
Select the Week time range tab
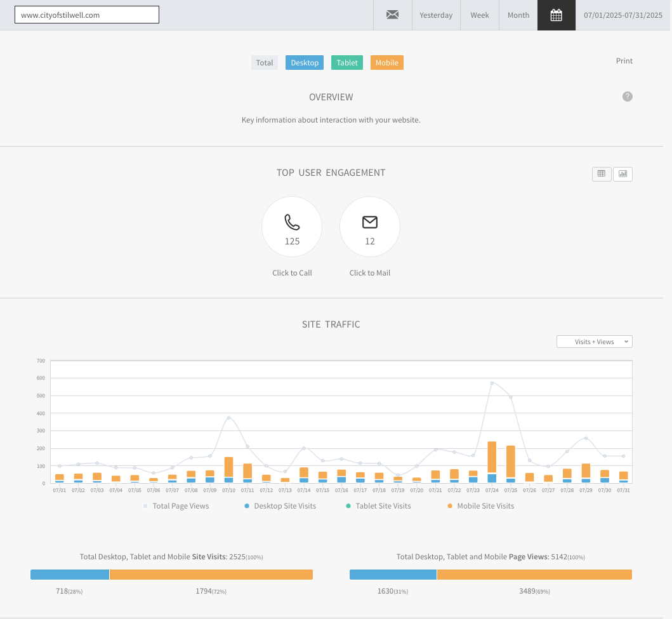480,15
